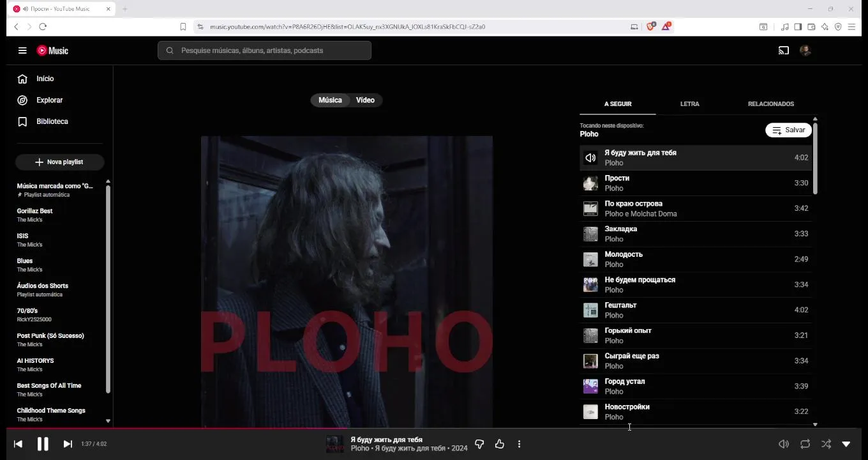Play Не будем прощаться from the queue

(x=696, y=285)
